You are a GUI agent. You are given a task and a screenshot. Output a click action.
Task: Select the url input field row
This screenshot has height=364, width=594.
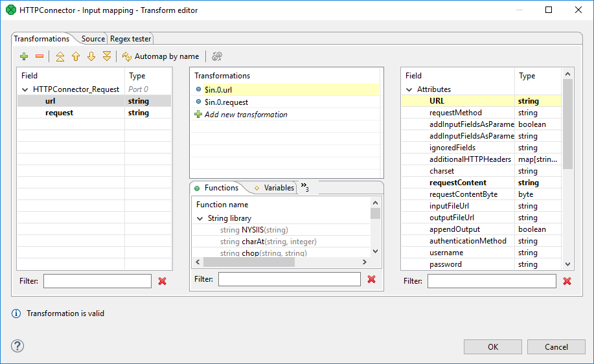(95, 101)
